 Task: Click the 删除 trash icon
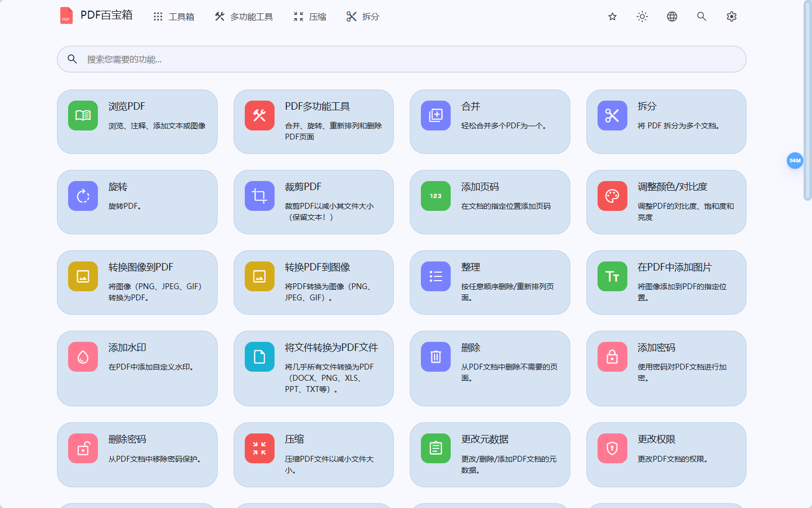436,357
